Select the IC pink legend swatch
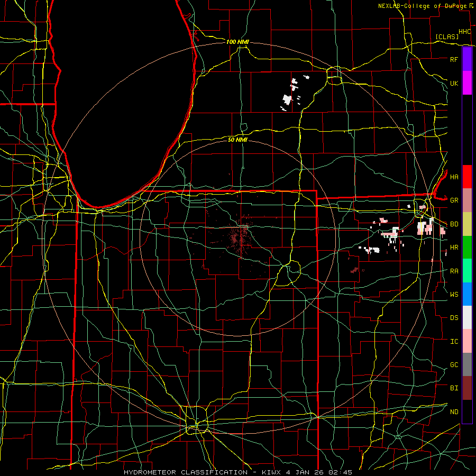Image resolution: width=476 pixels, height=476 pixels. 467,341
